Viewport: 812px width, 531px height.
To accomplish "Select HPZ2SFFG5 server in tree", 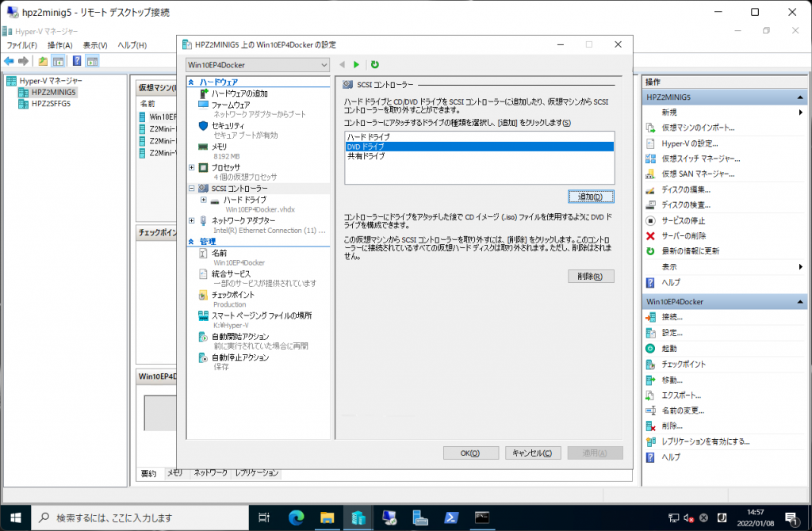I will click(x=51, y=104).
